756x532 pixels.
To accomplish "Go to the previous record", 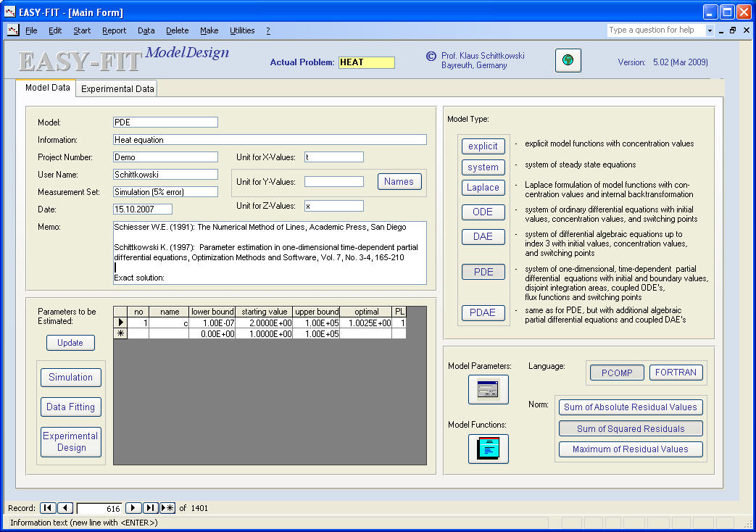I will coord(65,508).
